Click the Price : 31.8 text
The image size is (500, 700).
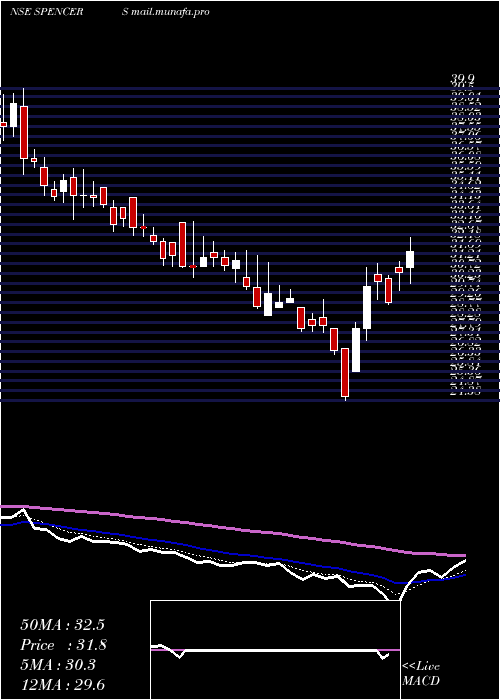(62, 645)
